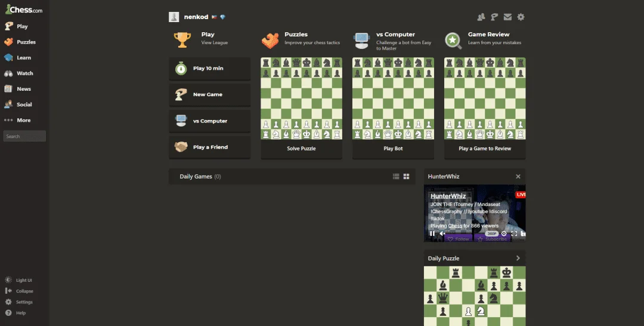The image size is (644, 326).
Task: Open the hand-with-pawn header icon
Action: coord(494,17)
